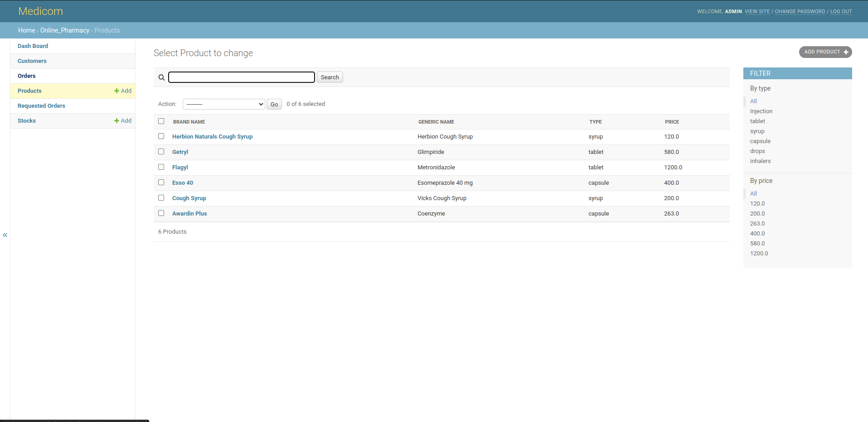Click Esomeprazole 40 mg cell

[445, 183]
